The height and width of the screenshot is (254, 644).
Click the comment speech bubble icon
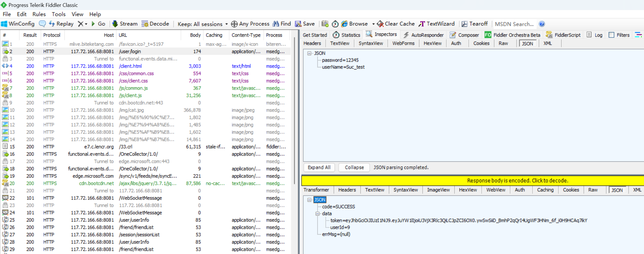pos(42,24)
